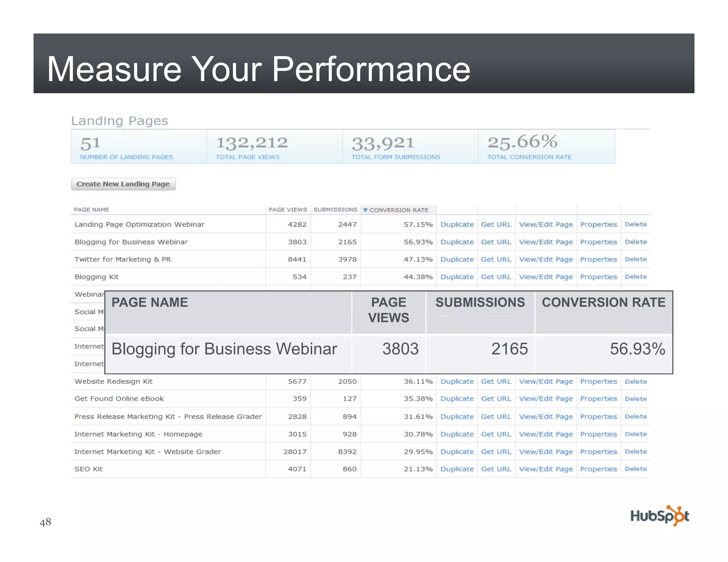Open Properties for Landing Page Optimization Webinar
The height and width of the screenshot is (562, 728).
coord(598,225)
